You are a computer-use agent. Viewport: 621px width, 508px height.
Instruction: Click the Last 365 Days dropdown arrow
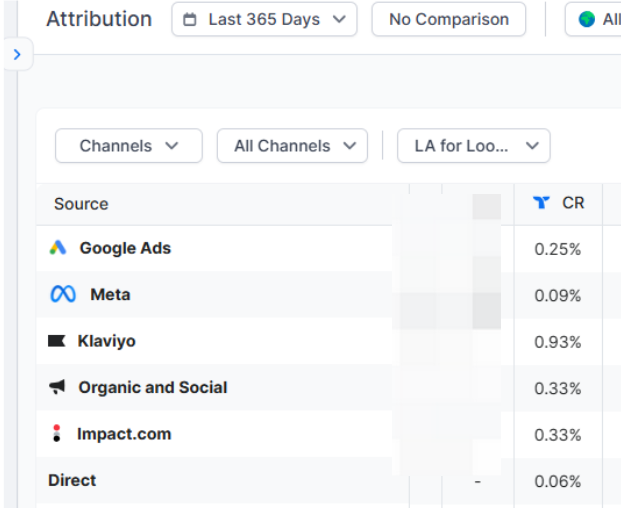[x=339, y=19]
